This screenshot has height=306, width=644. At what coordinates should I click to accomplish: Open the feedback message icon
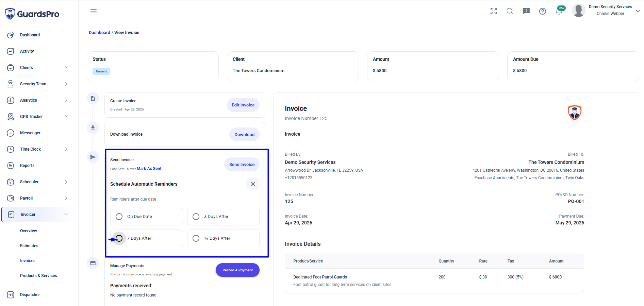click(526, 11)
